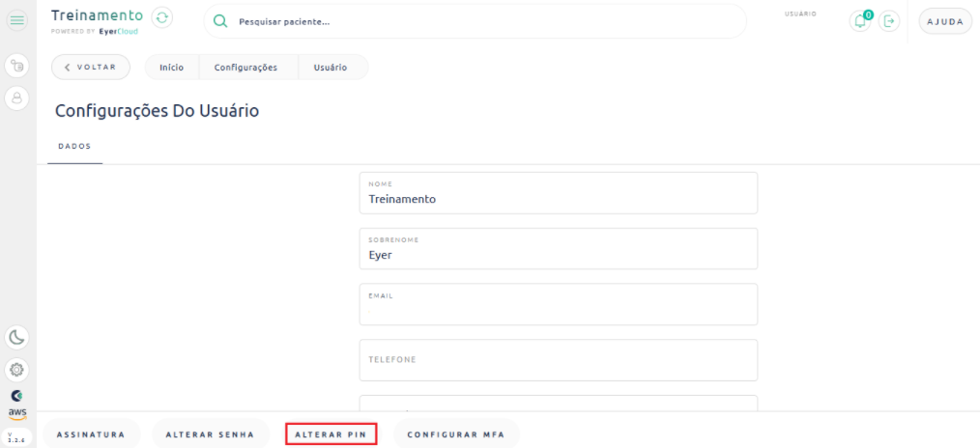Click the Configurar MFA button
The image size is (980, 448).
(x=456, y=434)
